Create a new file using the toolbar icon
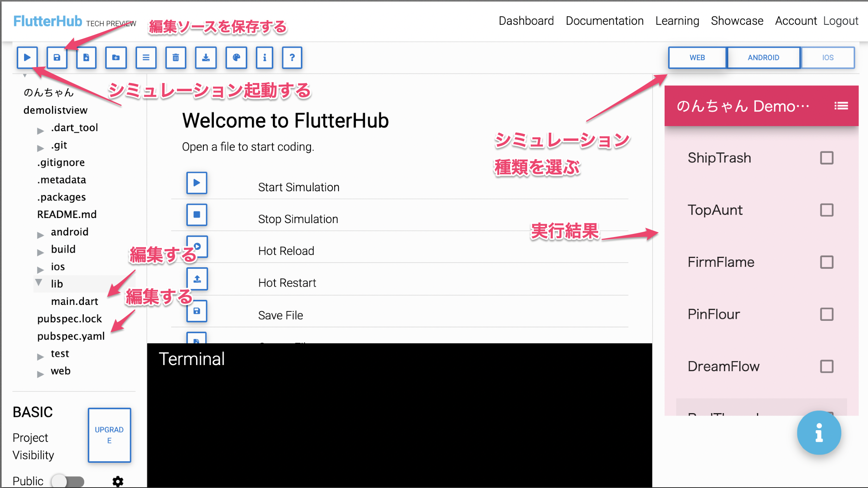The image size is (868, 488). (86, 57)
